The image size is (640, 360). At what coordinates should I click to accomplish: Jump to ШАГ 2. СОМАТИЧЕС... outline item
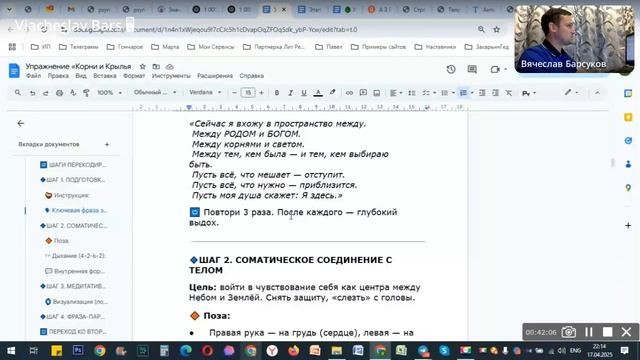coord(73,225)
